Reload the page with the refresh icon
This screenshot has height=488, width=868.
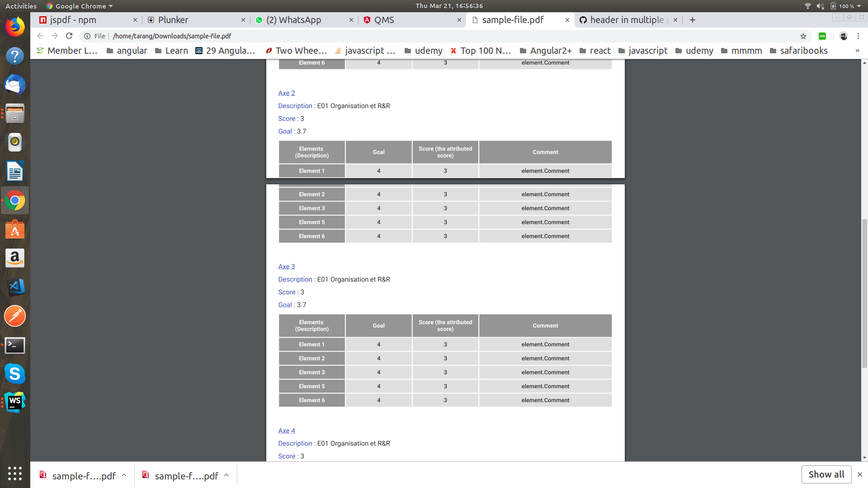69,36
